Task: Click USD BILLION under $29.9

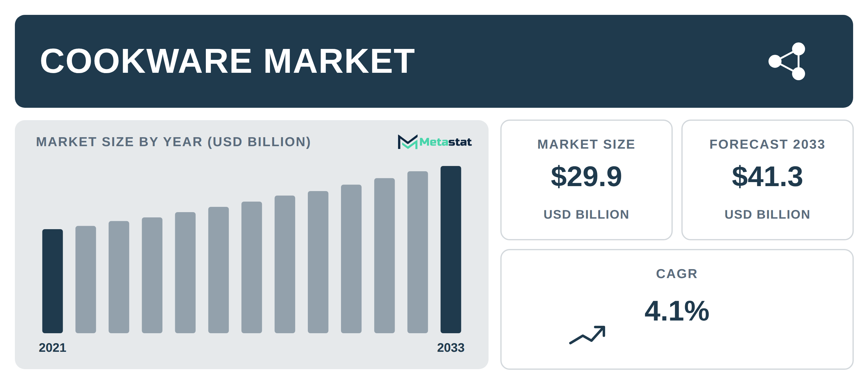Action: point(586,214)
